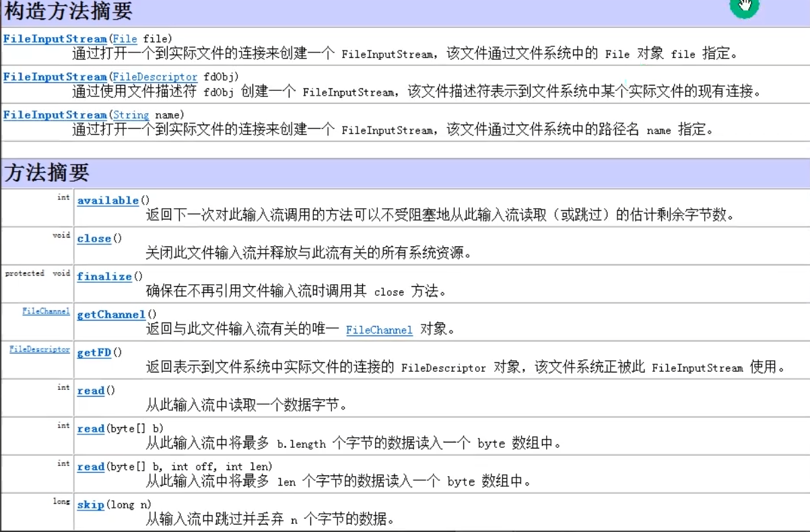Open the getChannel() method documentation
This screenshot has height=532, width=810.
click(x=110, y=314)
